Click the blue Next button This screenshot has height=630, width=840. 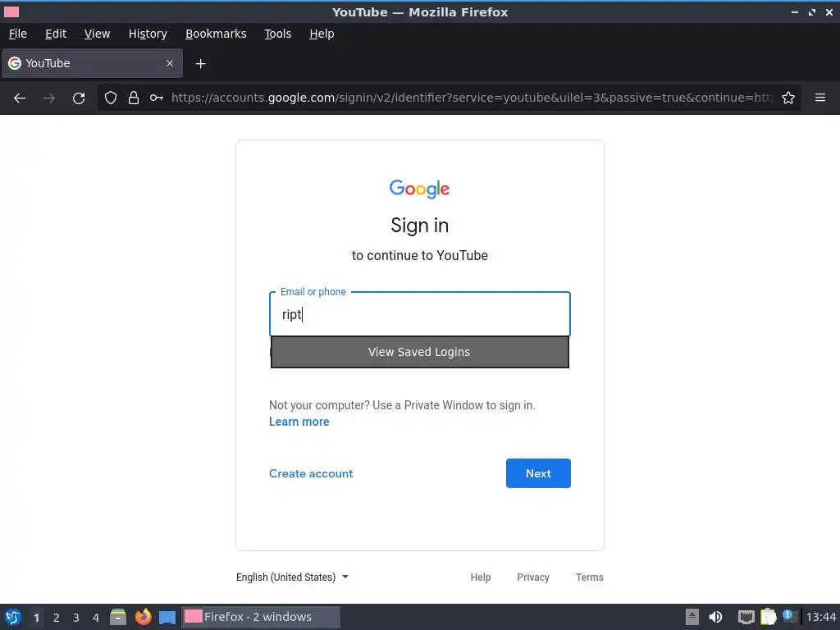(538, 473)
